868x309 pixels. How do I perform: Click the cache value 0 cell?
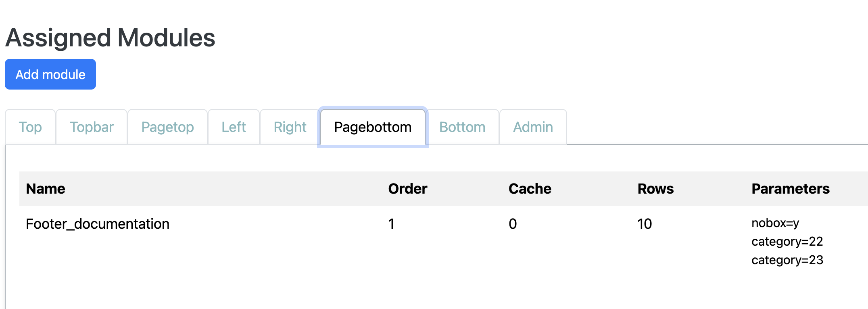[513, 224]
